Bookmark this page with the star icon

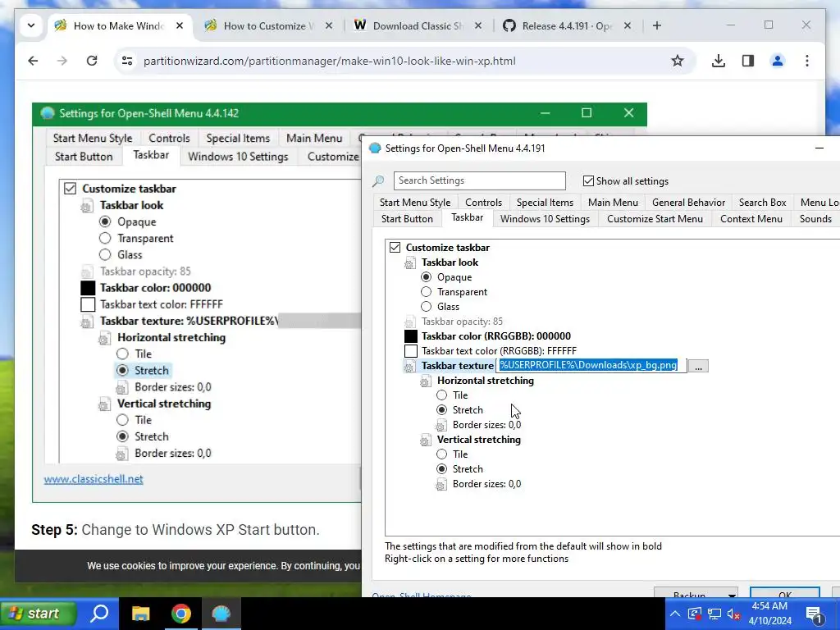click(x=677, y=61)
